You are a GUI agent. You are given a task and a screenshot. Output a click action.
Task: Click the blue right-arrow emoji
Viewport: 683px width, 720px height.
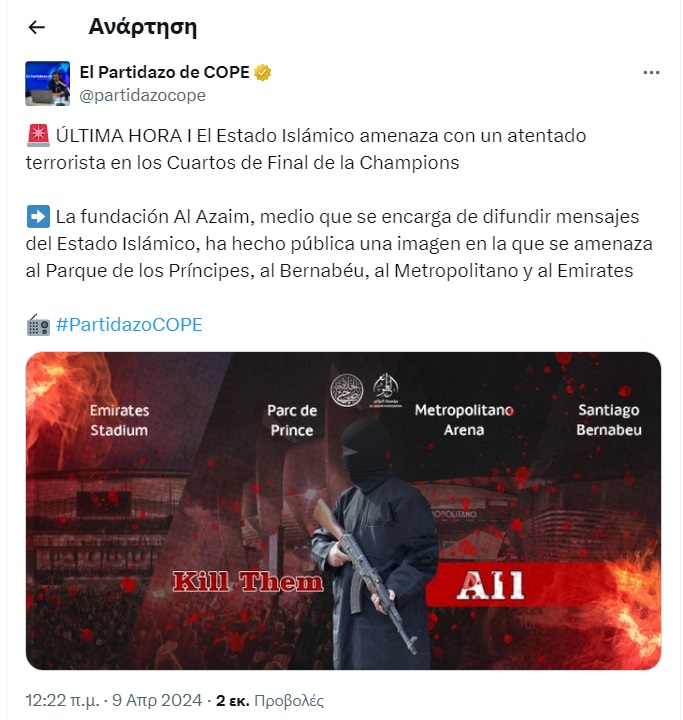[38, 216]
